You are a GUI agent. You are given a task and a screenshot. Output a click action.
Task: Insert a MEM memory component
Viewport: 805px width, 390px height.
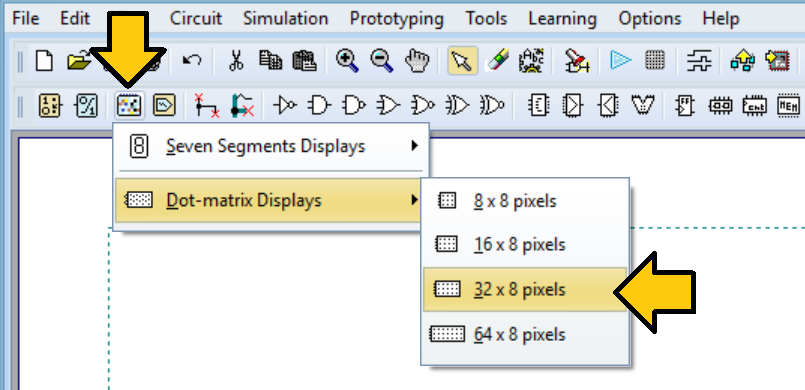(x=789, y=106)
